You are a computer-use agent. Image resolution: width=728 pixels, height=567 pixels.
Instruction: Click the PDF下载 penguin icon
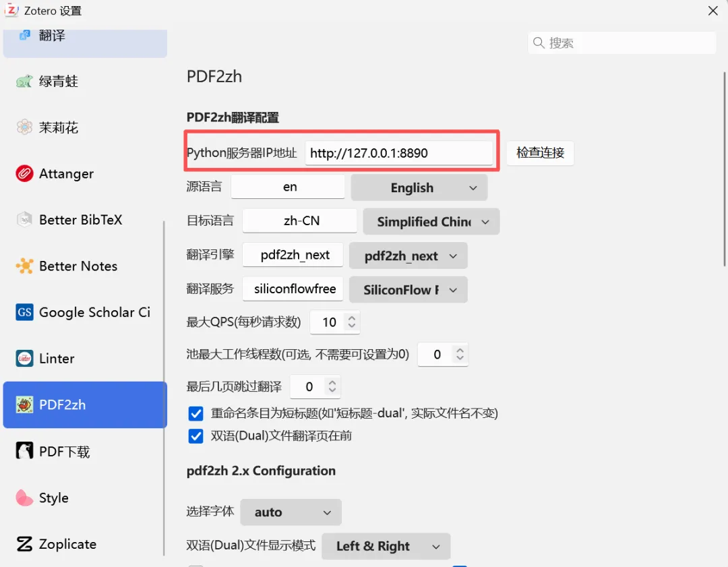pyautogui.click(x=24, y=451)
